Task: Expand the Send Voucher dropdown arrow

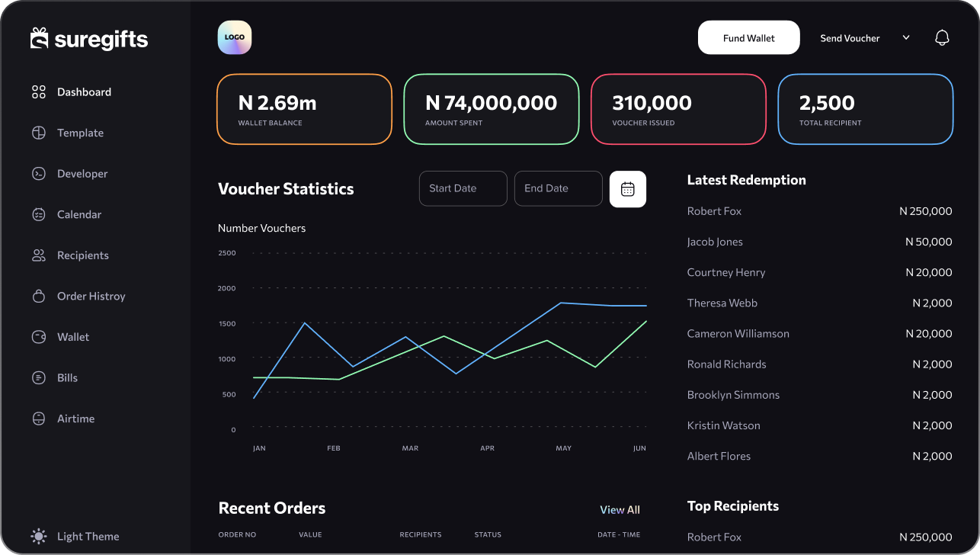Action: pos(906,38)
